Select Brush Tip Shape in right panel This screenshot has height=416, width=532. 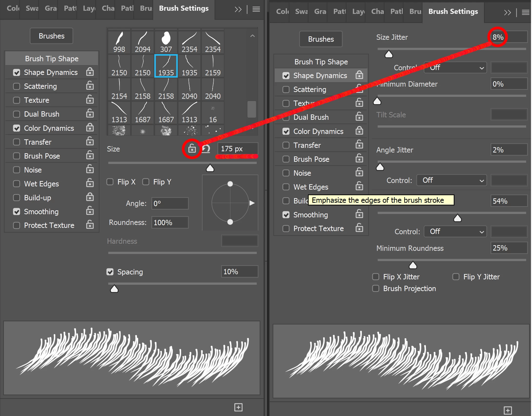click(321, 62)
